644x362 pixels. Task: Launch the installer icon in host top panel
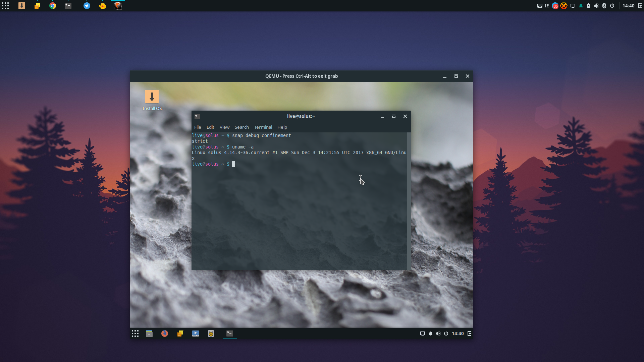22,6
